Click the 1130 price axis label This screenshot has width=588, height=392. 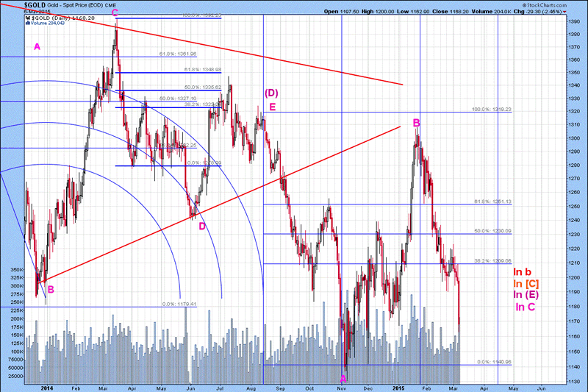pyautogui.click(x=574, y=382)
